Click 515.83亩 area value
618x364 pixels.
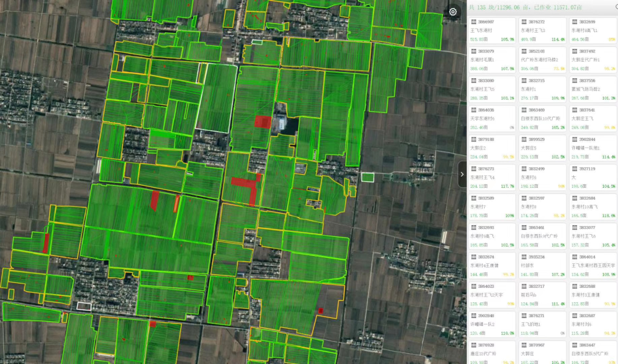[478, 39]
